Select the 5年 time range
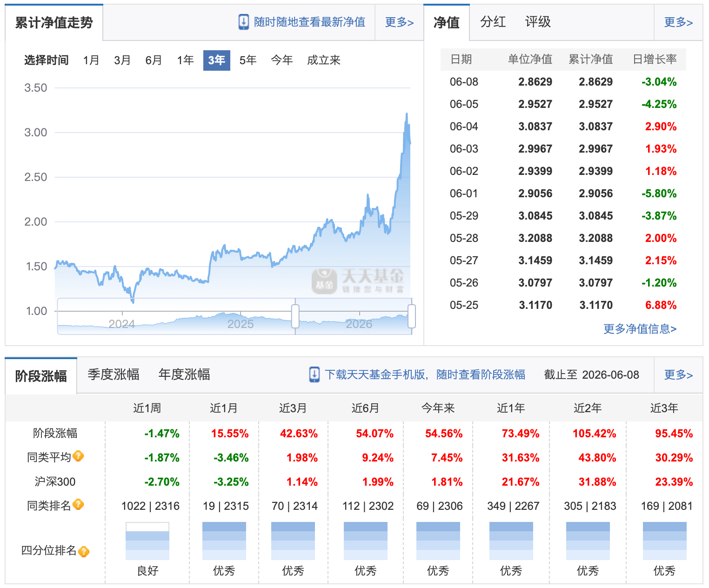The image size is (709, 588). [x=248, y=60]
